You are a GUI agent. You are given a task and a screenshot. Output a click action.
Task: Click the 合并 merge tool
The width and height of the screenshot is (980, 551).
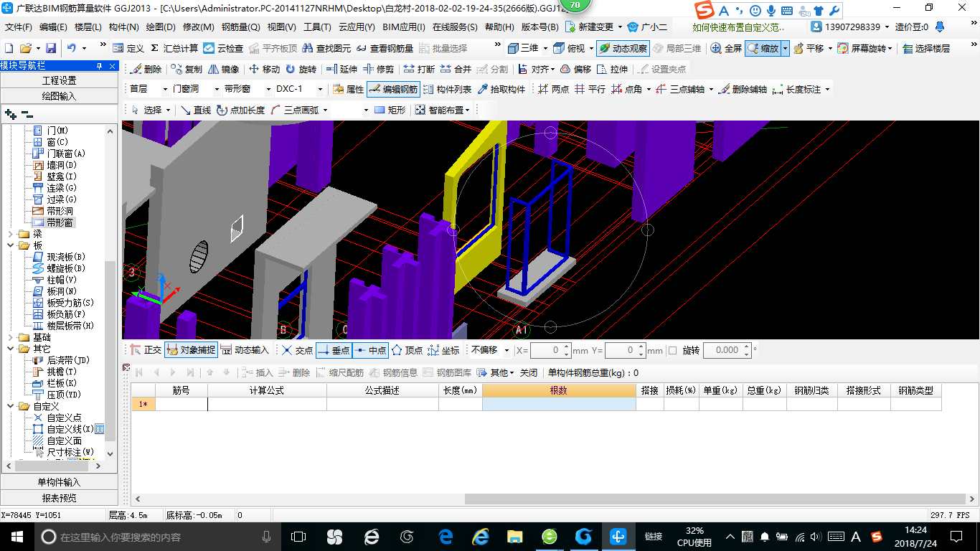point(456,70)
